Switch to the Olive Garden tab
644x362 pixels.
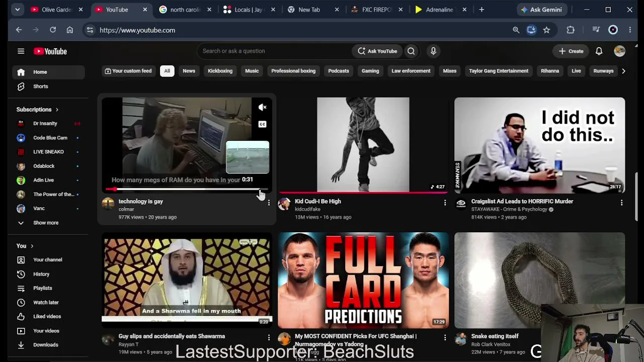point(52,10)
